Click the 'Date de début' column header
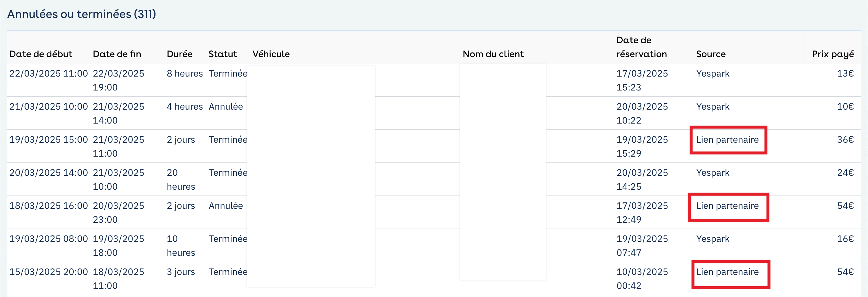 [x=41, y=54]
